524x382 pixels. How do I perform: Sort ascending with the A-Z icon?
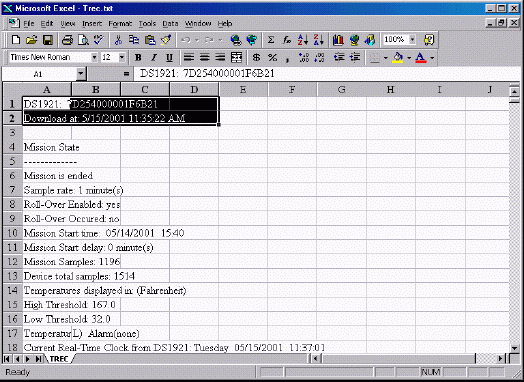(303, 40)
